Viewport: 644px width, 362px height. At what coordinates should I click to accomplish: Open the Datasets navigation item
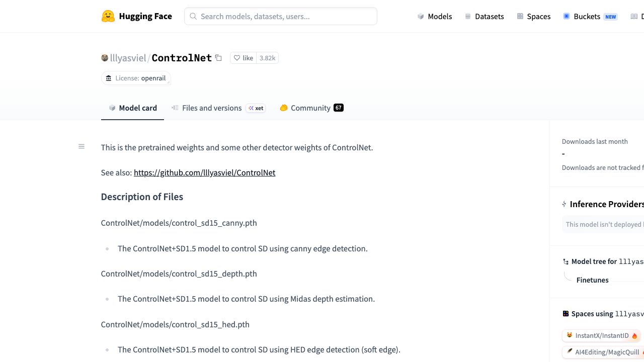[x=484, y=16]
